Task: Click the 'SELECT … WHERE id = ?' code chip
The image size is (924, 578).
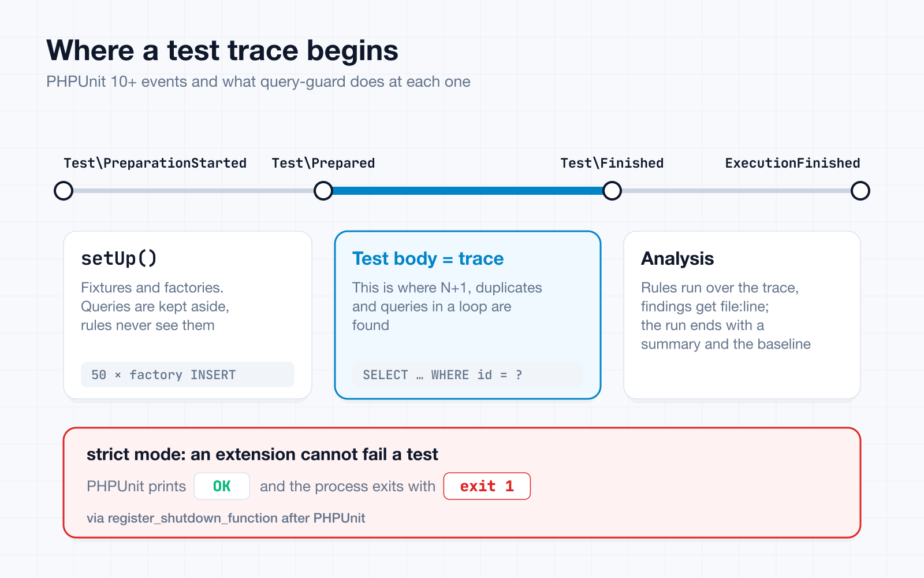Action: [468, 375]
